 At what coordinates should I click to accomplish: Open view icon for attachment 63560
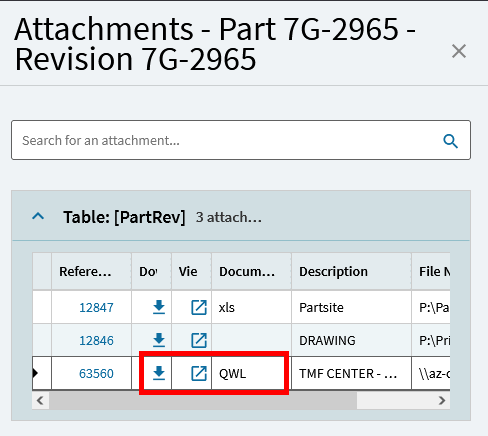click(x=199, y=373)
